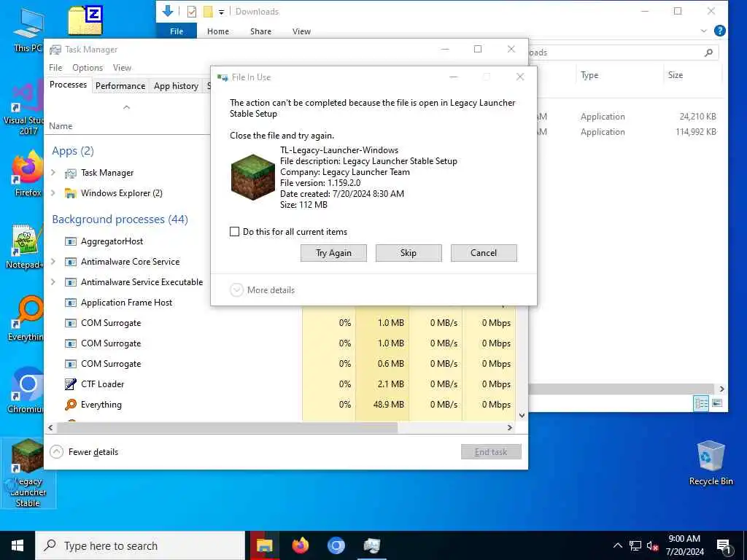The height and width of the screenshot is (560, 747).
Task: Click the muted volume tray icon
Action: pos(653,546)
